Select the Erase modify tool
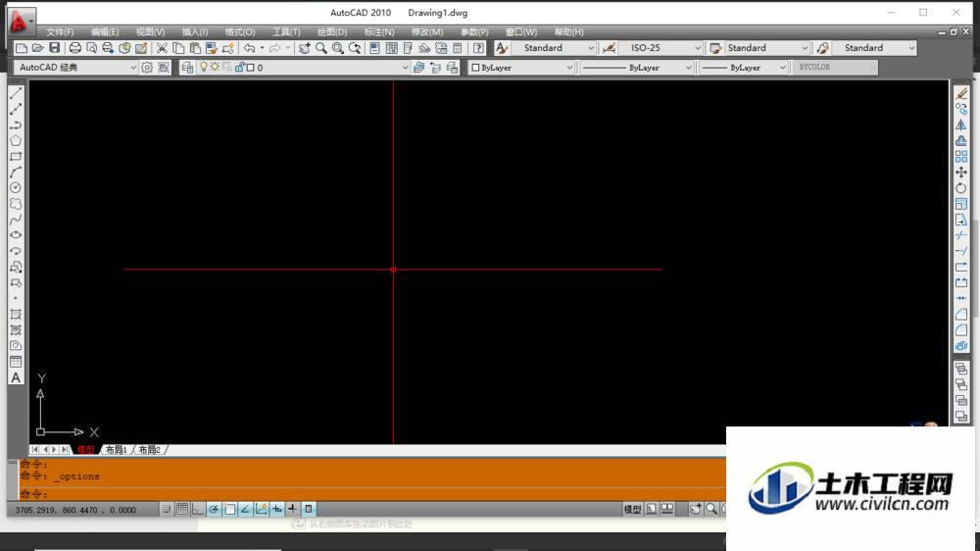Screen dimensions: 980x551 961,93
